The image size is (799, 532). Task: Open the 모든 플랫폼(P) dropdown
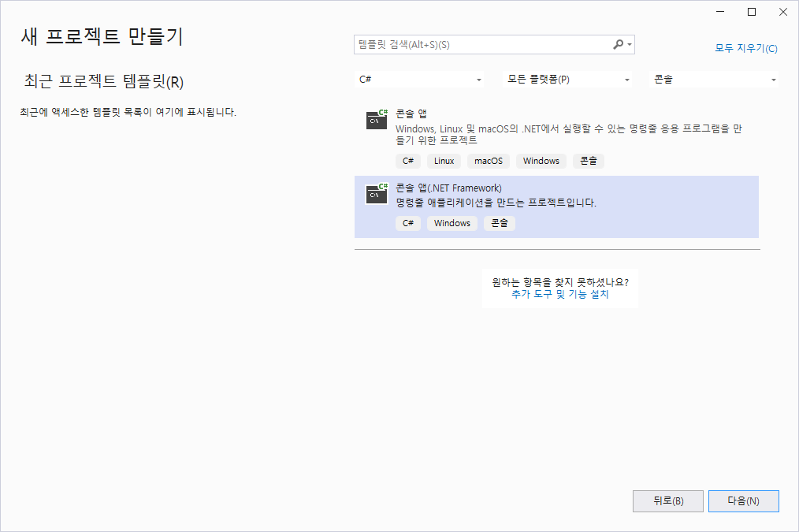coord(569,80)
